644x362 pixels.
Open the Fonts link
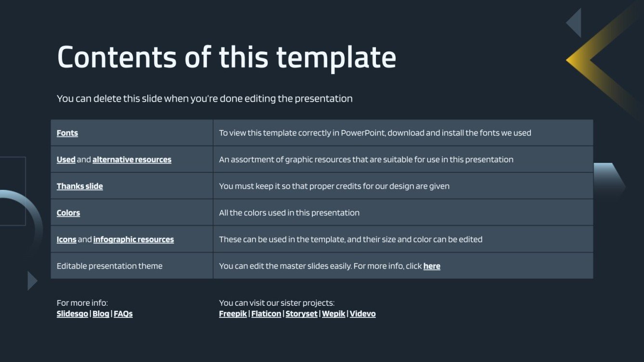pos(67,133)
